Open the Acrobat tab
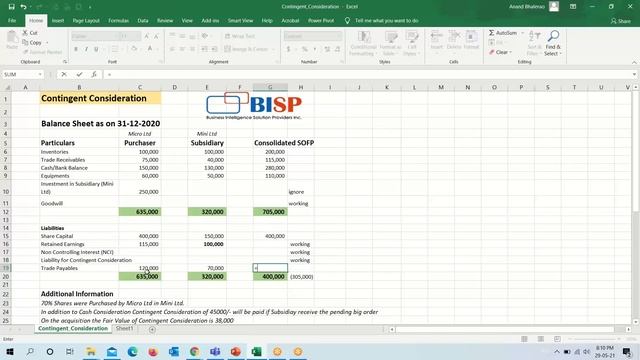 (x=290, y=20)
